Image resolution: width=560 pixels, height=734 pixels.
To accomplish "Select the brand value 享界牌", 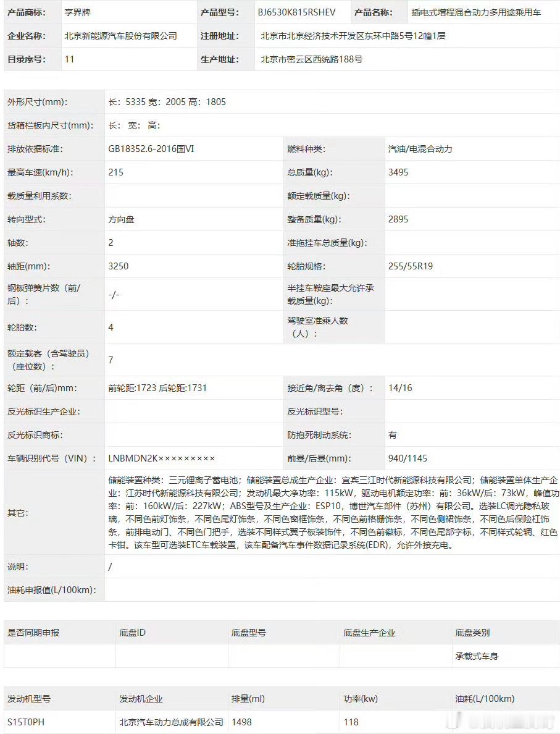I will (x=77, y=12).
